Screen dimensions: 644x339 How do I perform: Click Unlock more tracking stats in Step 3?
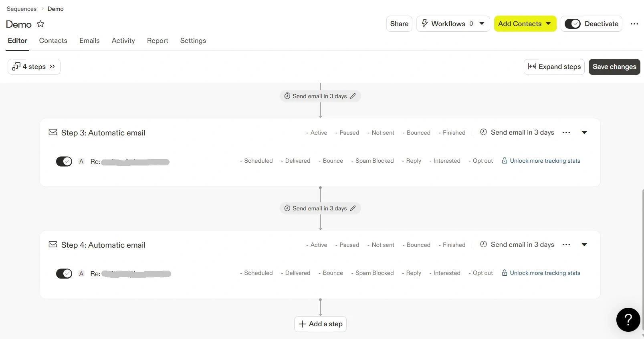545,161
